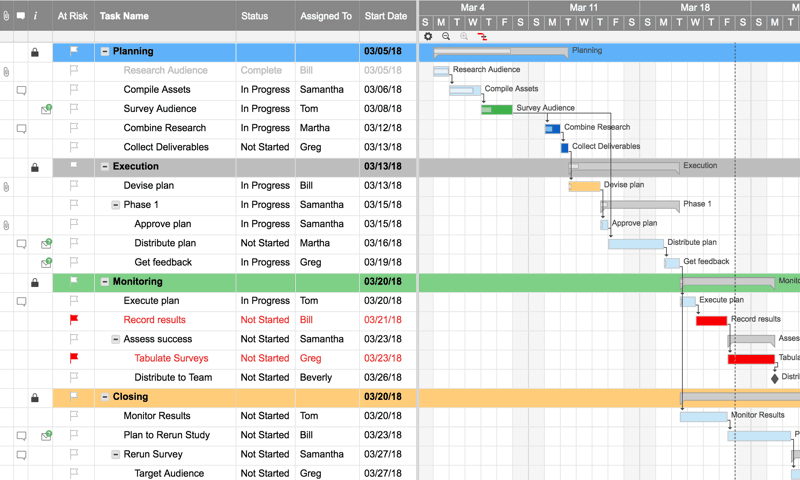The image size is (800, 480).
Task: Collapse the Planning section
Action: pos(105,51)
